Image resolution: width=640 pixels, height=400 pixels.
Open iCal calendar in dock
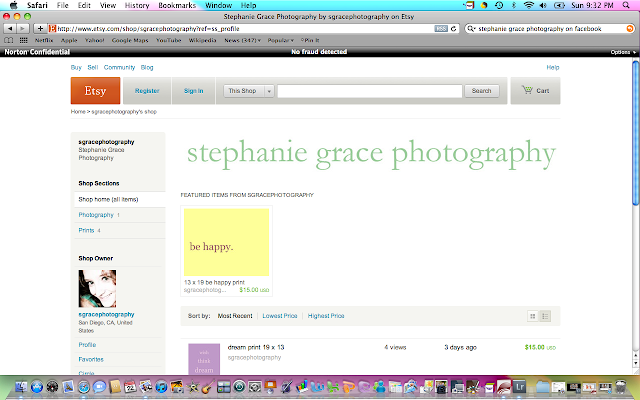[130, 387]
